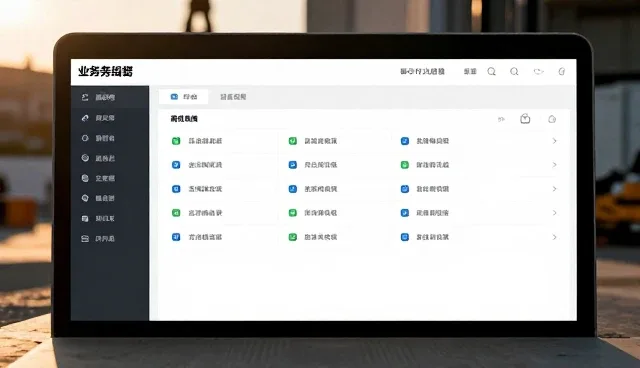Click the rightmost round icon in panel header
Image resolution: width=640 pixels, height=368 pixels.
point(552,119)
